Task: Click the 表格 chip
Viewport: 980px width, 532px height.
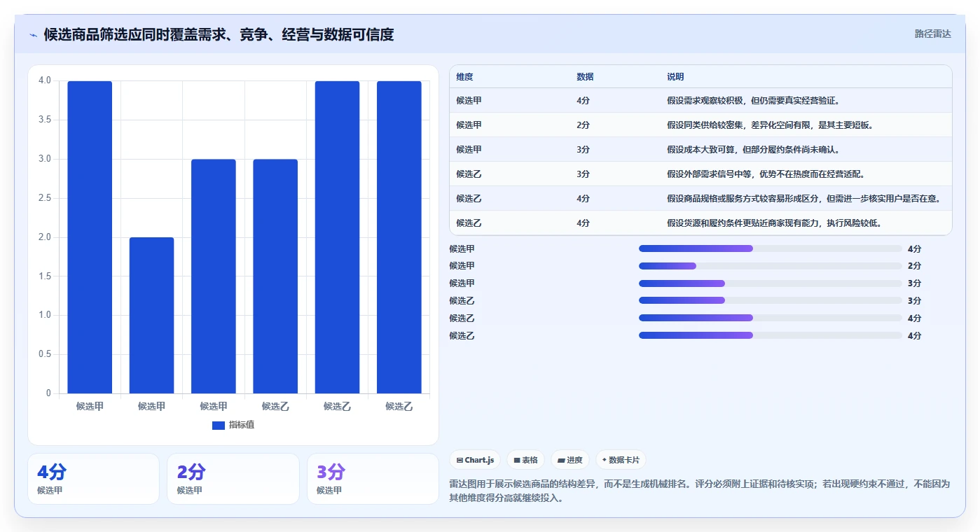Action: point(525,460)
